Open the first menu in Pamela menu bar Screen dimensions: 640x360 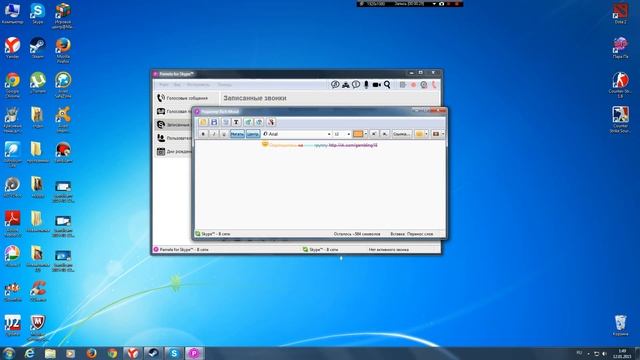click(163, 84)
